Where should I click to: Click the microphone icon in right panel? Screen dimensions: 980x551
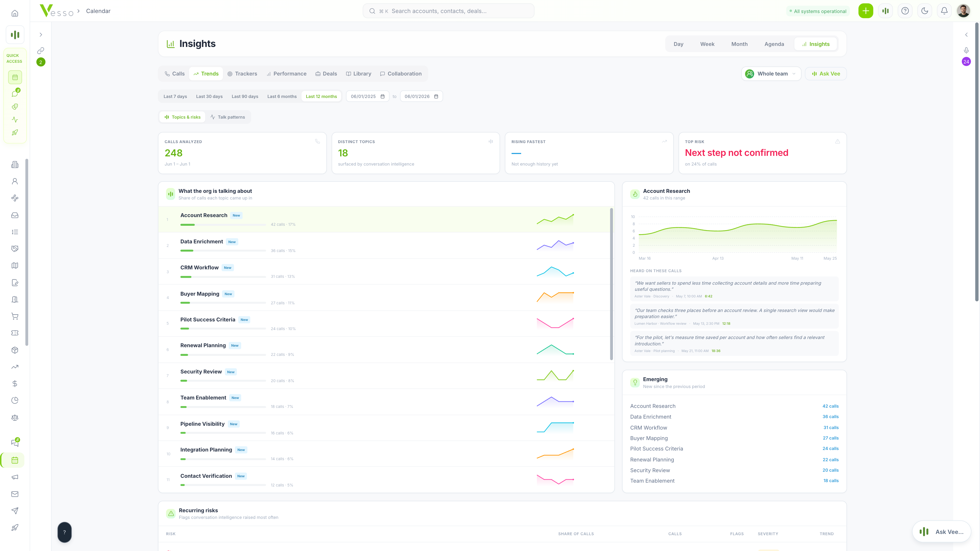click(966, 50)
